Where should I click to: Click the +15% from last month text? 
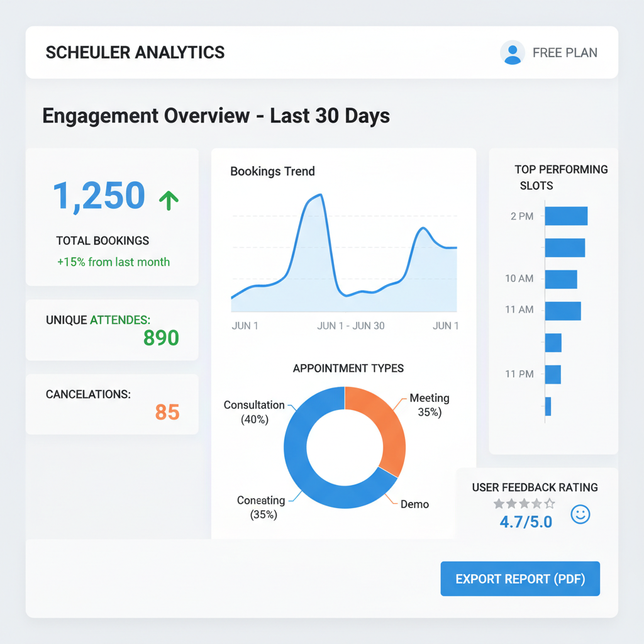(x=113, y=262)
